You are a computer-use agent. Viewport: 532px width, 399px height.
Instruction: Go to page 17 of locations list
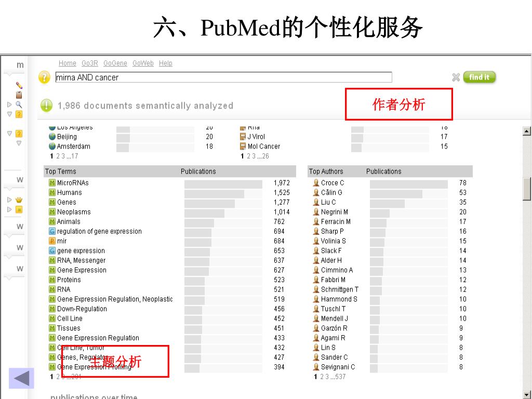(74, 156)
